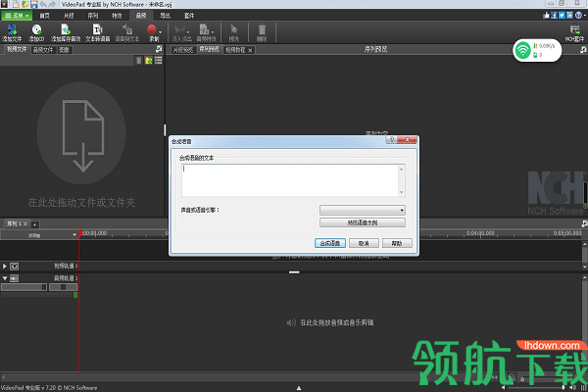Viewport: 588px width, 392px height.
Task: Select the Clip Preview (片段预览) tab
Action: pos(183,50)
